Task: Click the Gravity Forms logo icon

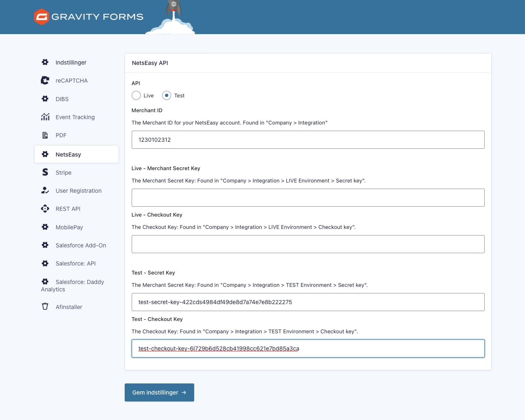Action: click(42, 17)
